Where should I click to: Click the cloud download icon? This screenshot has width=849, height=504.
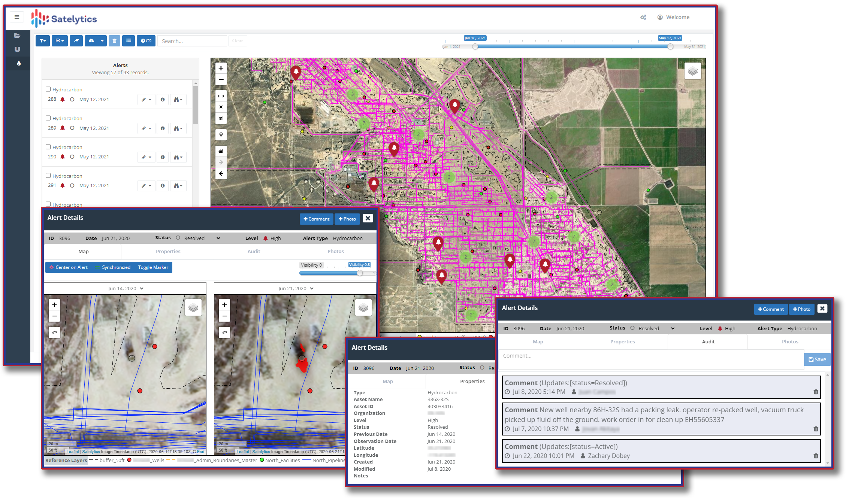[91, 41]
